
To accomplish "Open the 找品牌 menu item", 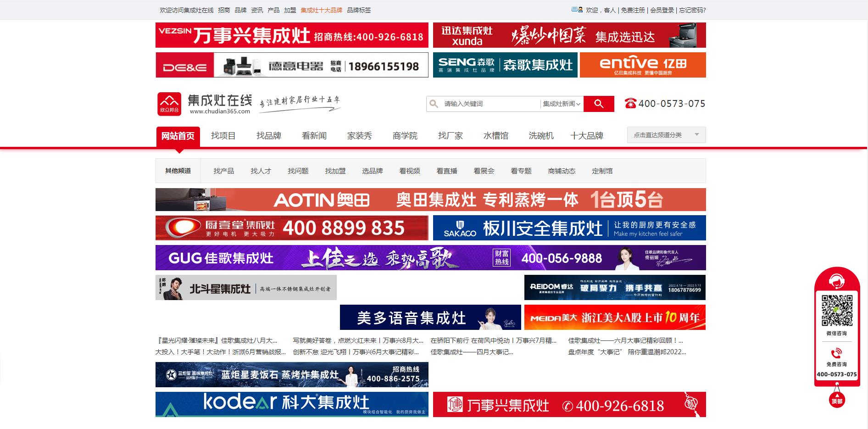I will (269, 136).
